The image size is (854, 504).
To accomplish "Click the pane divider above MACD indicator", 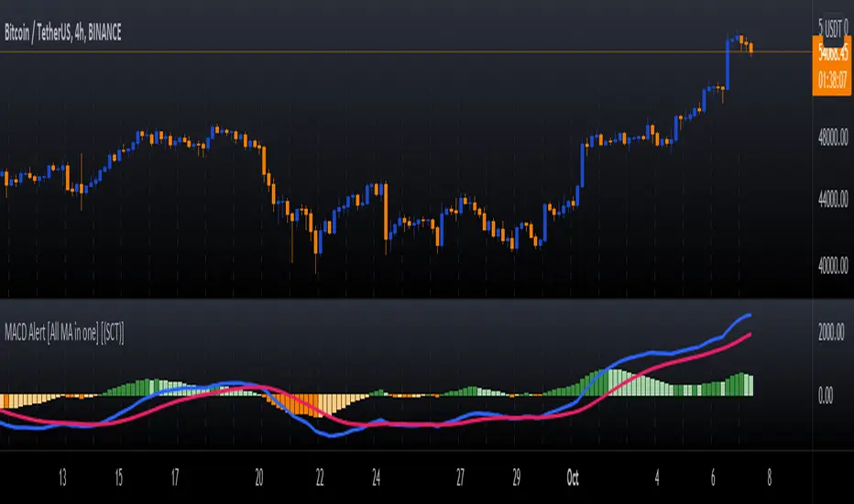I will [406, 299].
